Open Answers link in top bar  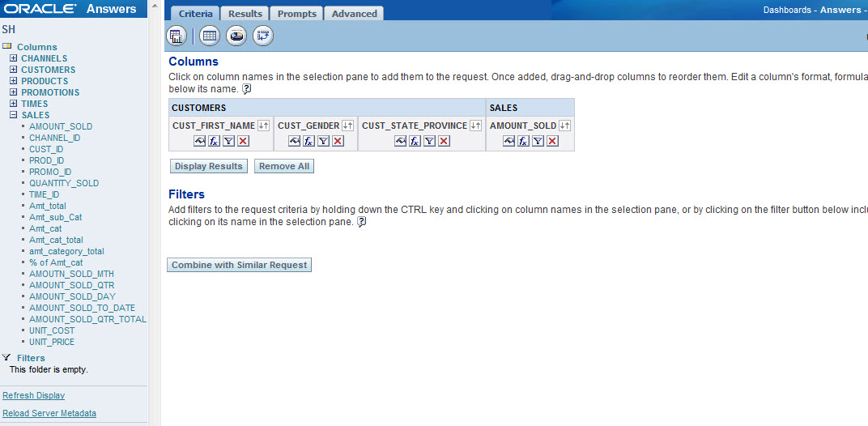click(x=839, y=10)
